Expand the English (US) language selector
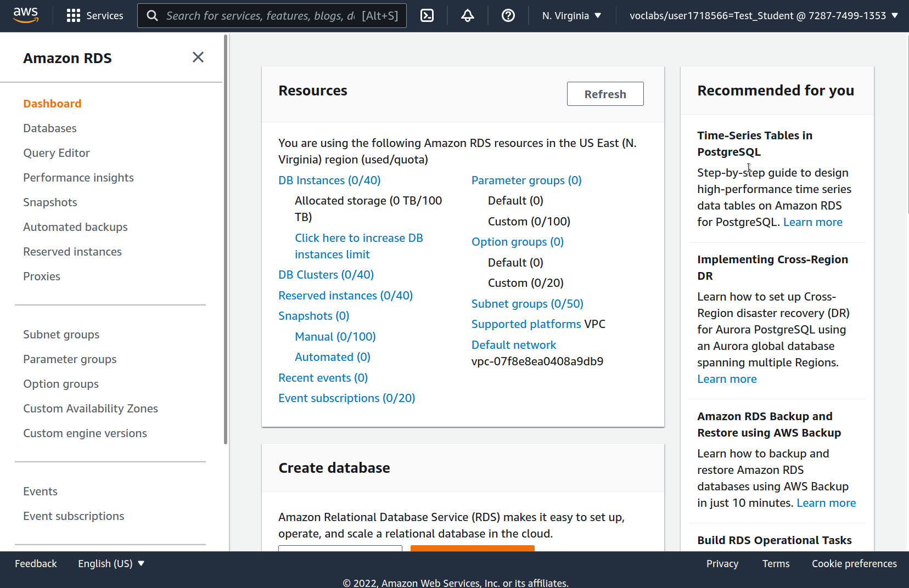The height and width of the screenshot is (588, 909). (x=111, y=563)
